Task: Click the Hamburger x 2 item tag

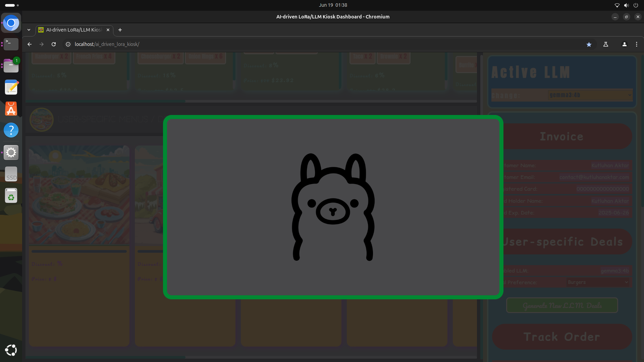Action: (x=52, y=57)
